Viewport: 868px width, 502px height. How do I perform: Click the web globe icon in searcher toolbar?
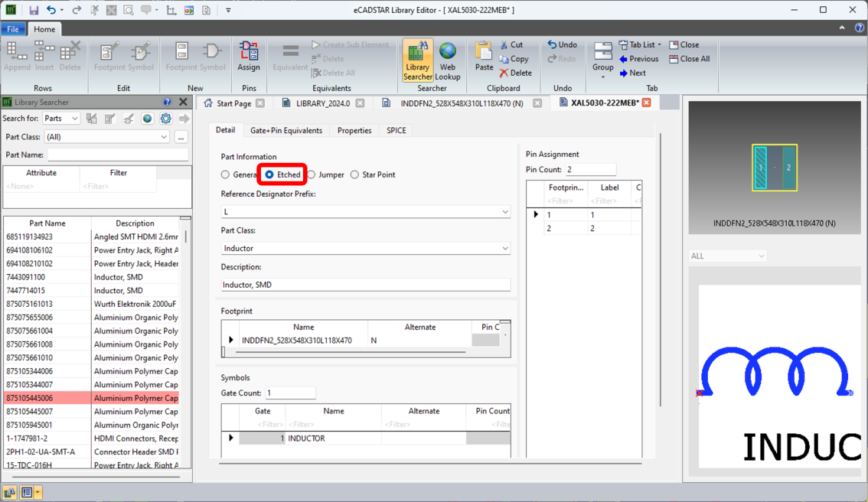(x=147, y=119)
